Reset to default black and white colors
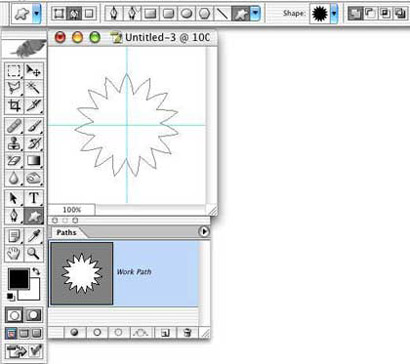Viewport: 410px width, 364px height. 10,296
